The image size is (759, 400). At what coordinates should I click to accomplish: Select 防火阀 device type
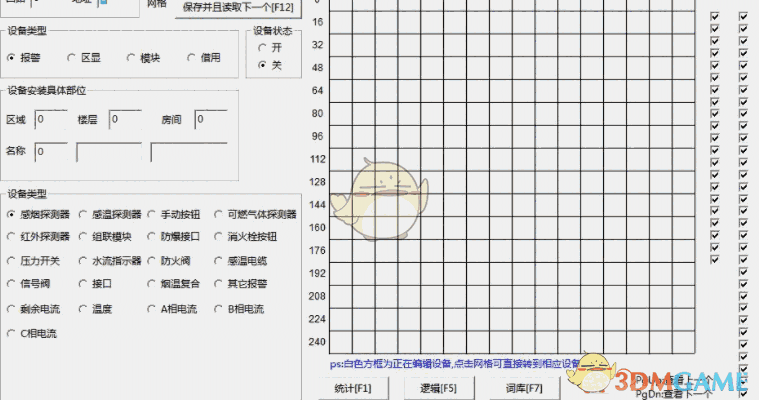click(x=169, y=261)
